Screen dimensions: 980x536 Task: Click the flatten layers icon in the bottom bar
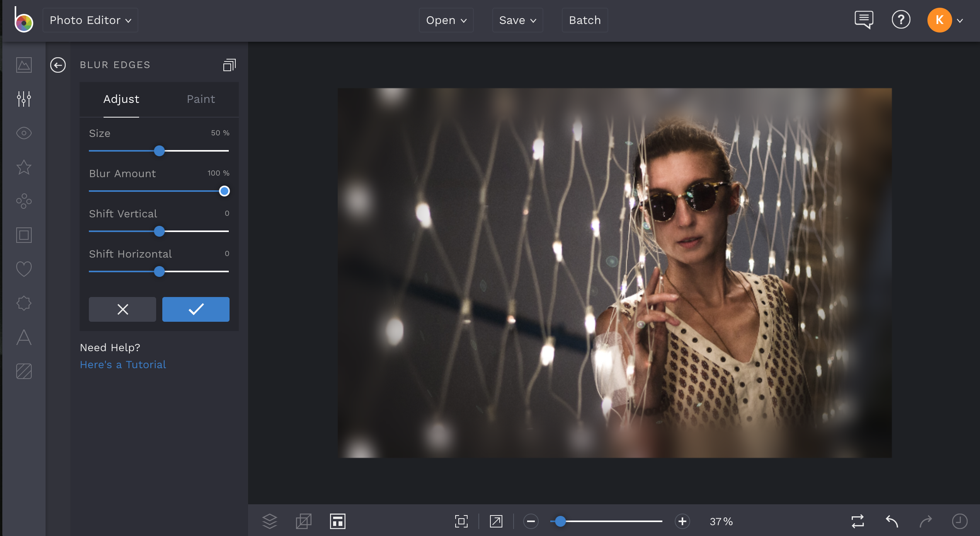(303, 521)
